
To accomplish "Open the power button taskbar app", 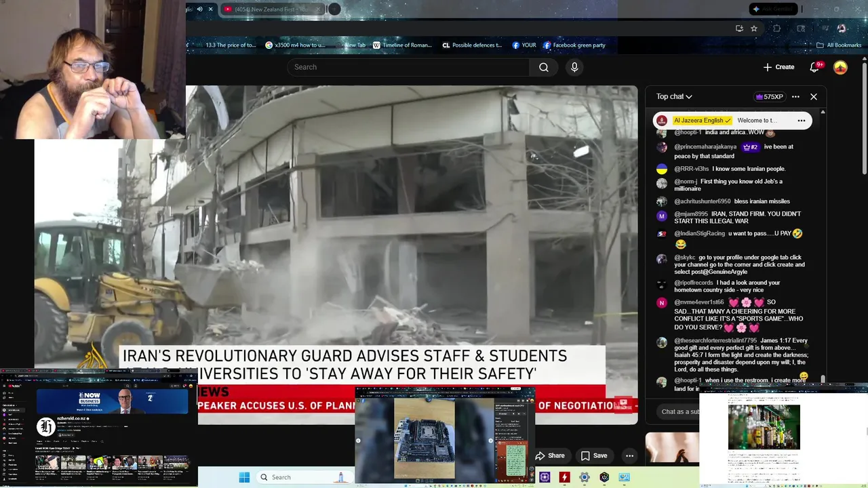I will coord(604,477).
